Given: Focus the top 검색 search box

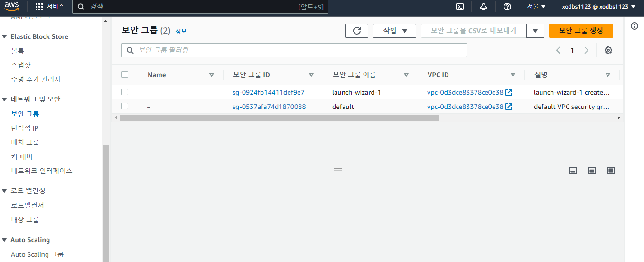Looking at the screenshot, I should tap(200, 7).
